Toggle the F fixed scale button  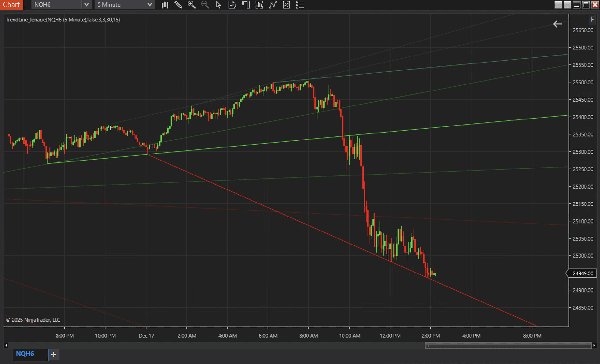pyautogui.click(x=592, y=20)
